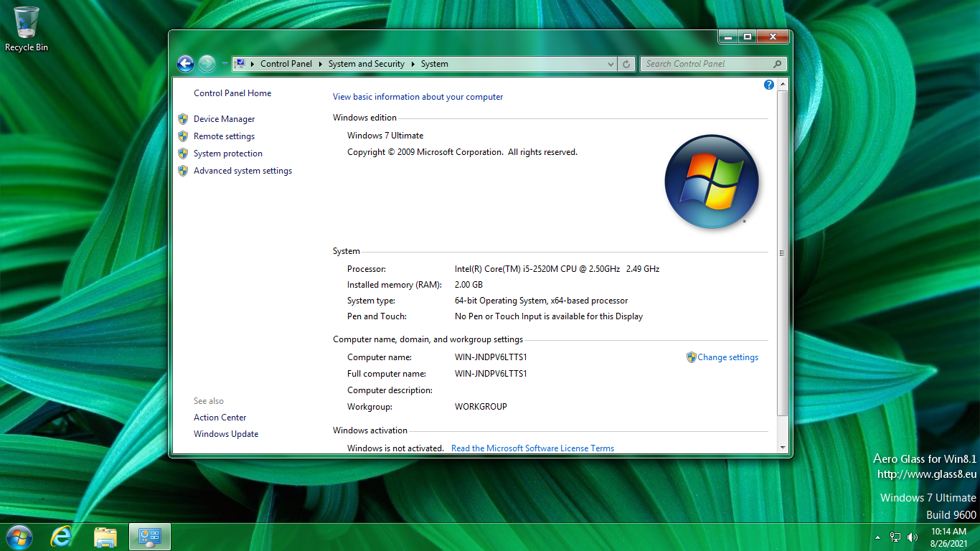Click the Back navigation arrow button
The height and width of the screenshot is (551, 980).
(x=185, y=64)
